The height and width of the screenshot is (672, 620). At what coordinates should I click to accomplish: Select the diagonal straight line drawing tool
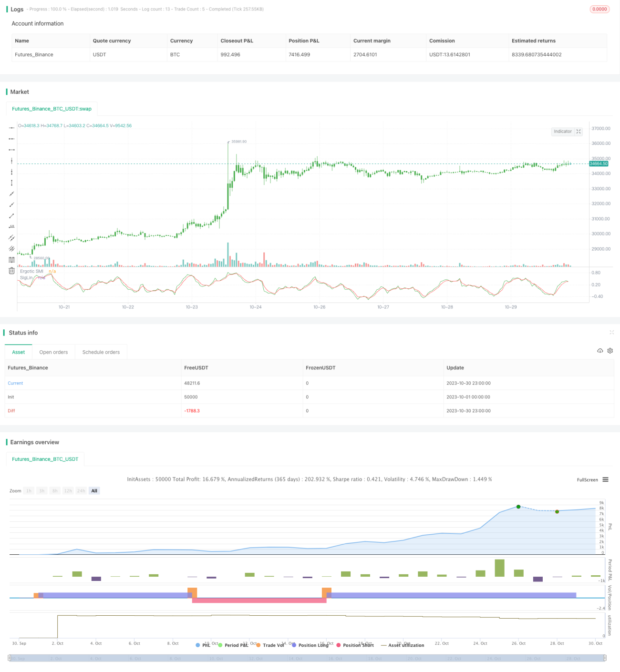coord(11,194)
